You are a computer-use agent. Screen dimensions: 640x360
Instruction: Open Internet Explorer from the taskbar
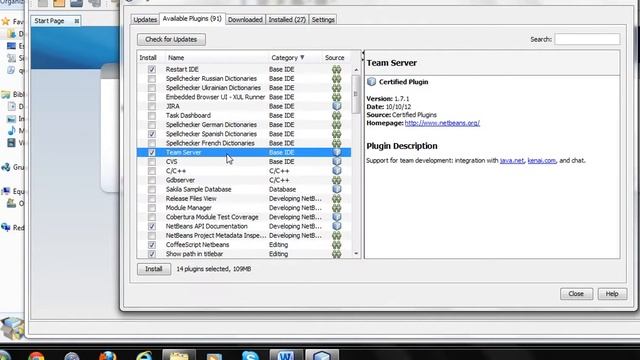coord(144,356)
